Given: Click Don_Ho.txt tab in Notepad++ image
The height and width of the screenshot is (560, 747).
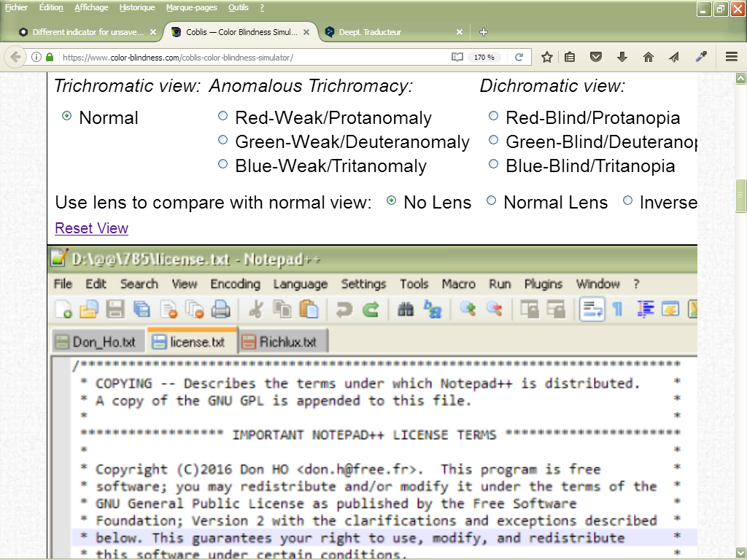Looking at the screenshot, I should click(x=98, y=342).
